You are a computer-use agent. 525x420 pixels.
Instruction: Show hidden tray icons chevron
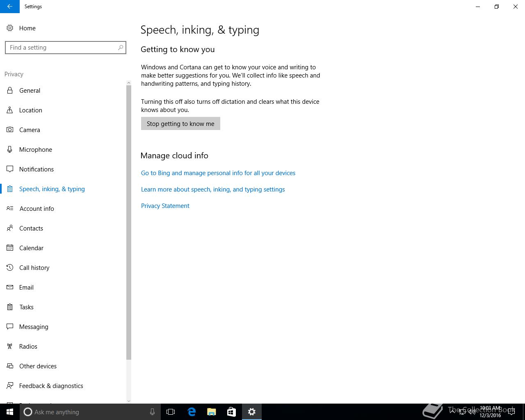pos(452,412)
